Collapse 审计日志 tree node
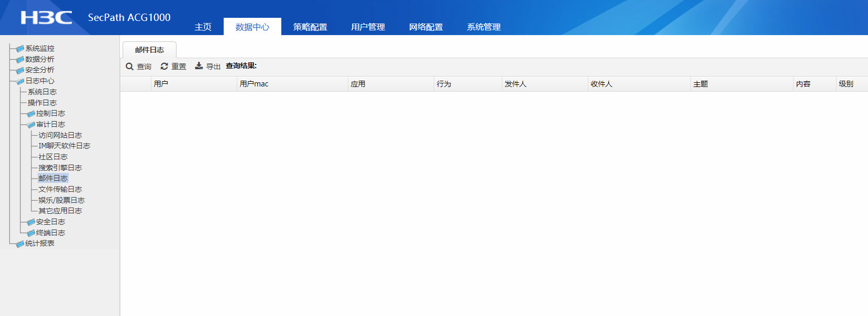 point(51,124)
